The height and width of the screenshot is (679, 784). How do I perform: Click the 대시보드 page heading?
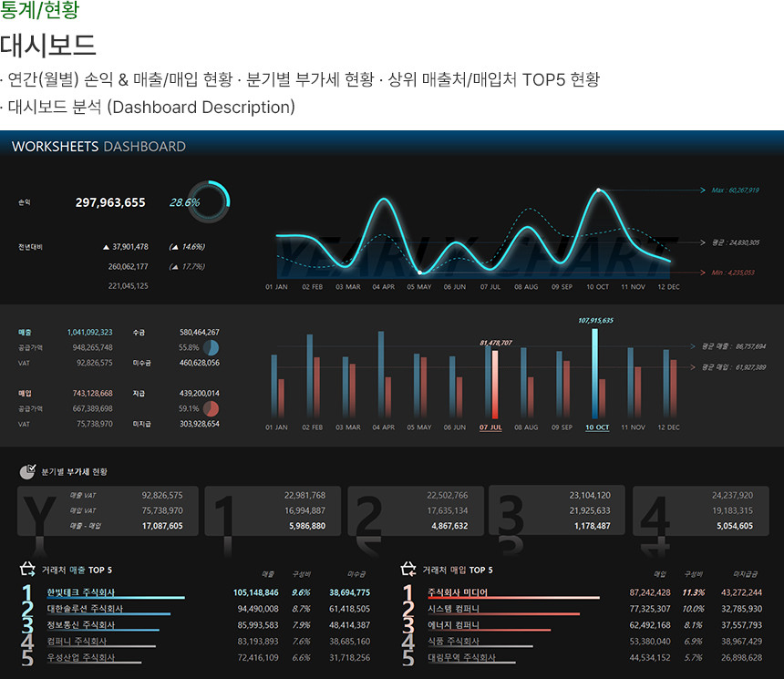48,44
